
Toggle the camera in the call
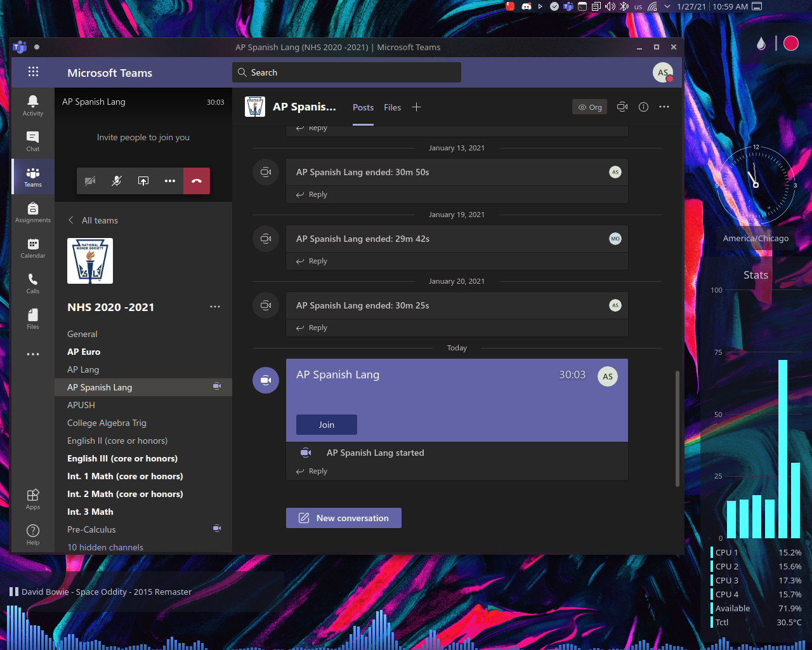pos(90,181)
